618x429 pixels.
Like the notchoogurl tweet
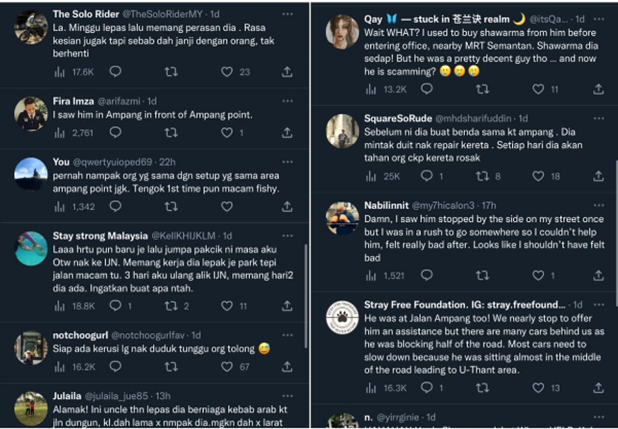[x=227, y=367]
